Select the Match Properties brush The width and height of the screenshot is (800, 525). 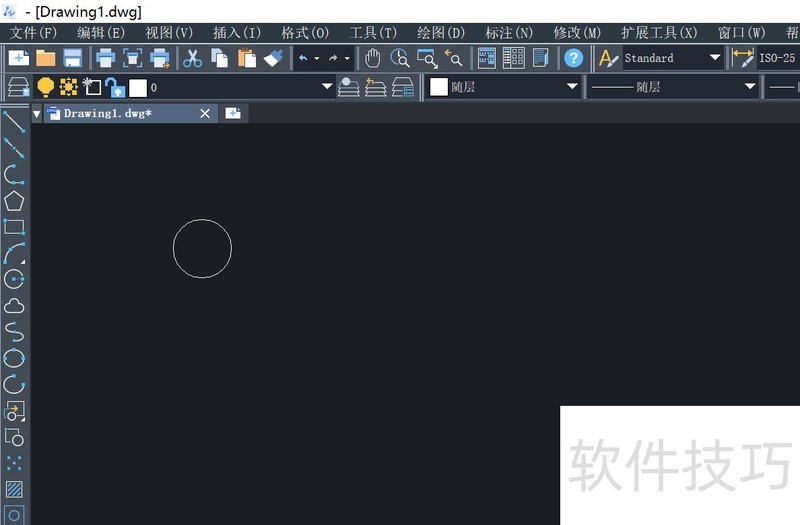click(273, 58)
